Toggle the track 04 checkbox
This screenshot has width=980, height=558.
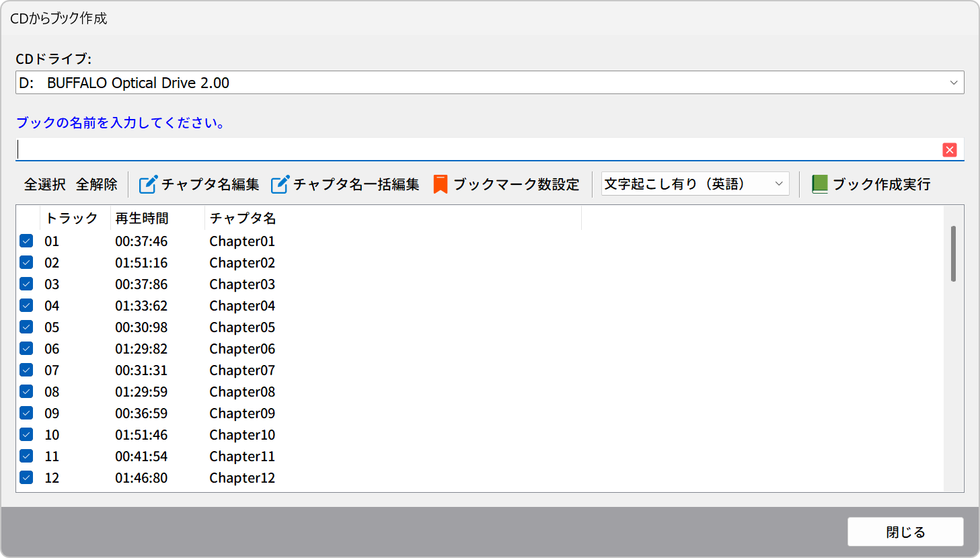[26, 305]
